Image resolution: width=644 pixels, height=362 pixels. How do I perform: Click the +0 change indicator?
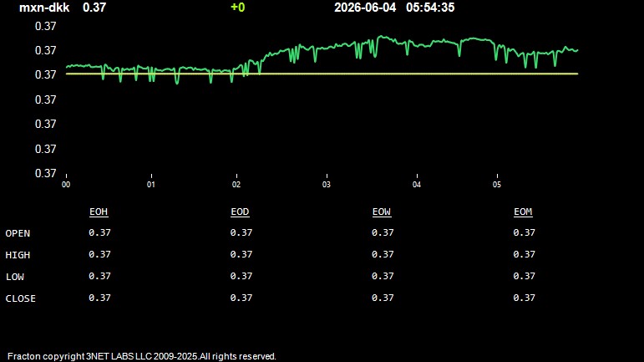click(238, 8)
